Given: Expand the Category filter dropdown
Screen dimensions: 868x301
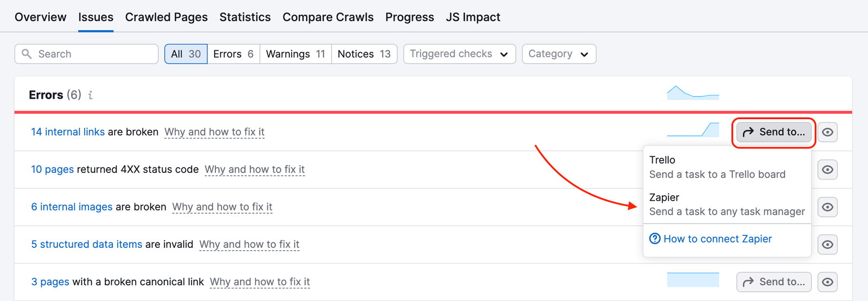Looking at the screenshot, I should (559, 54).
